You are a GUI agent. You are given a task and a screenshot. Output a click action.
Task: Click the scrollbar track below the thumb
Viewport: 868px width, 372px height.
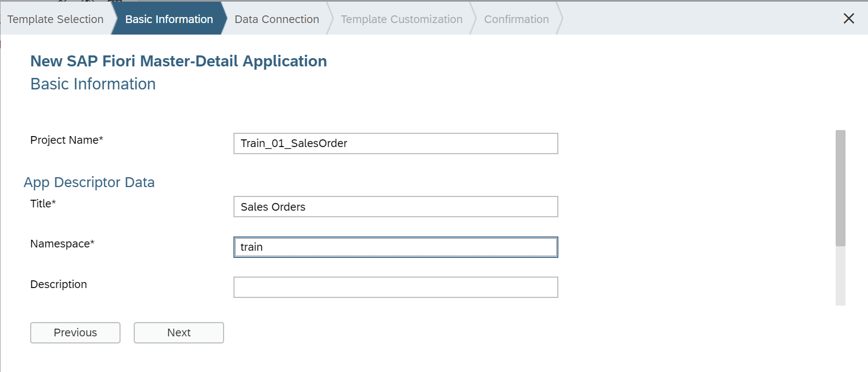[841, 277]
